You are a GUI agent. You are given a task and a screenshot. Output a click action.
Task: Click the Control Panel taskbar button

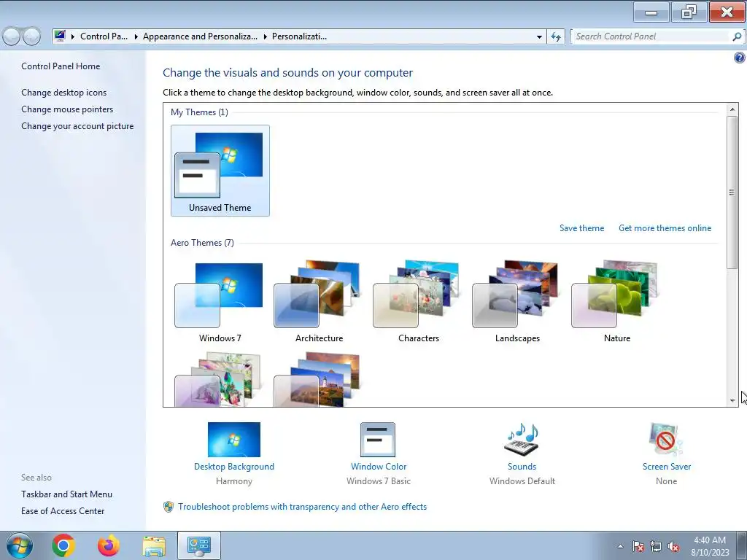click(199, 545)
